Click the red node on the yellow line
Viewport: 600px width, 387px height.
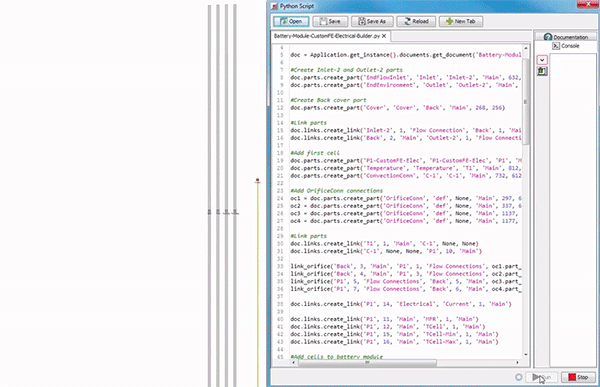coord(258,180)
